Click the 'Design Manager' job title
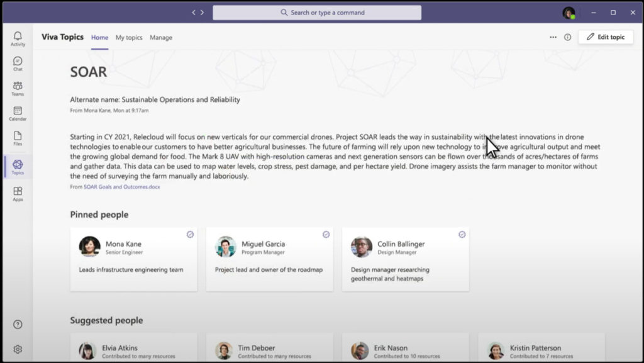This screenshot has height=363, width=644. tap(397, 252)
